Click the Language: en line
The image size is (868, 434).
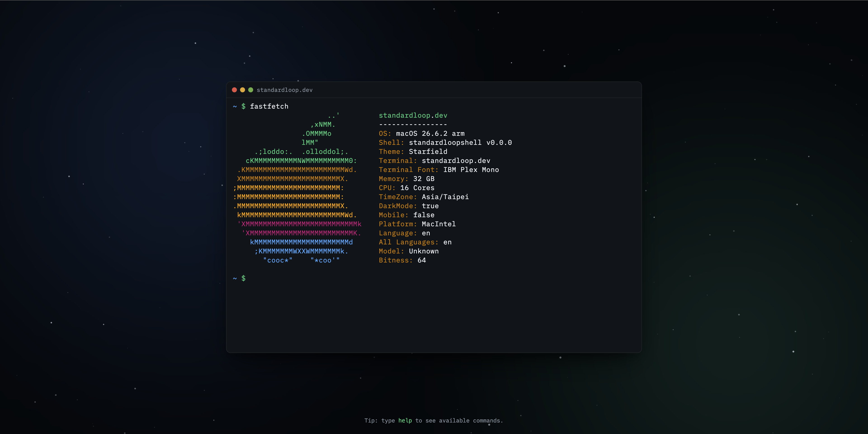[404, 233]
